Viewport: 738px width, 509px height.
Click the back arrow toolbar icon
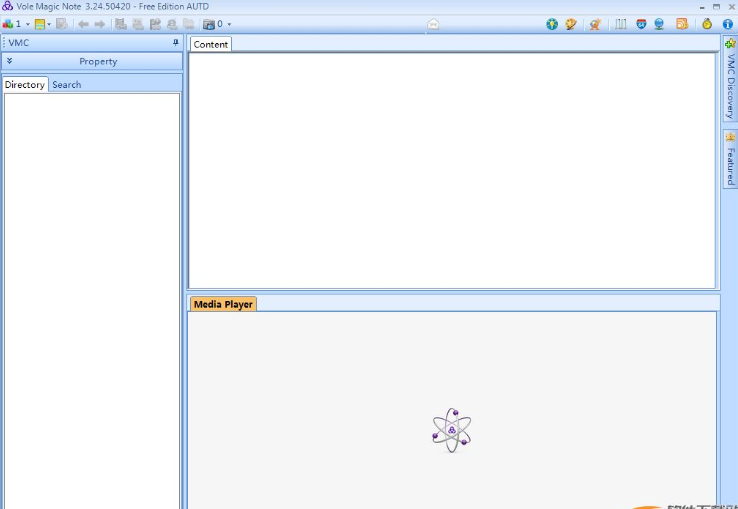[83, 24]
